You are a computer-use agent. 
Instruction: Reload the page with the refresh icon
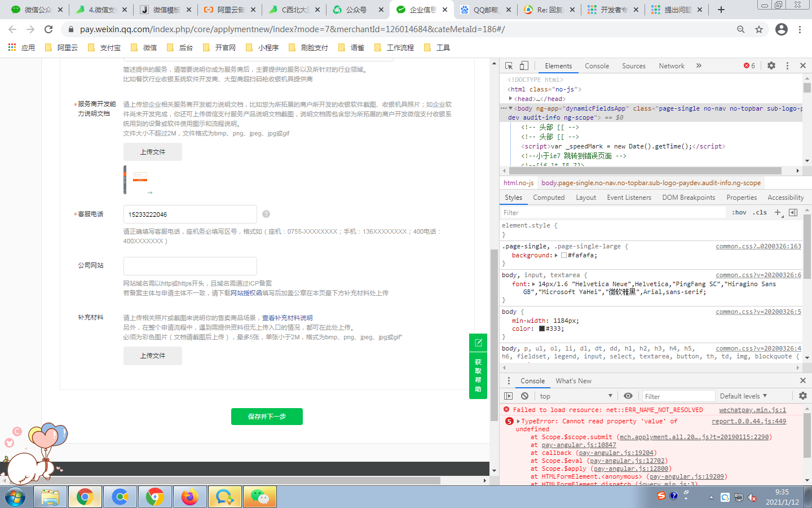point(48,29)
